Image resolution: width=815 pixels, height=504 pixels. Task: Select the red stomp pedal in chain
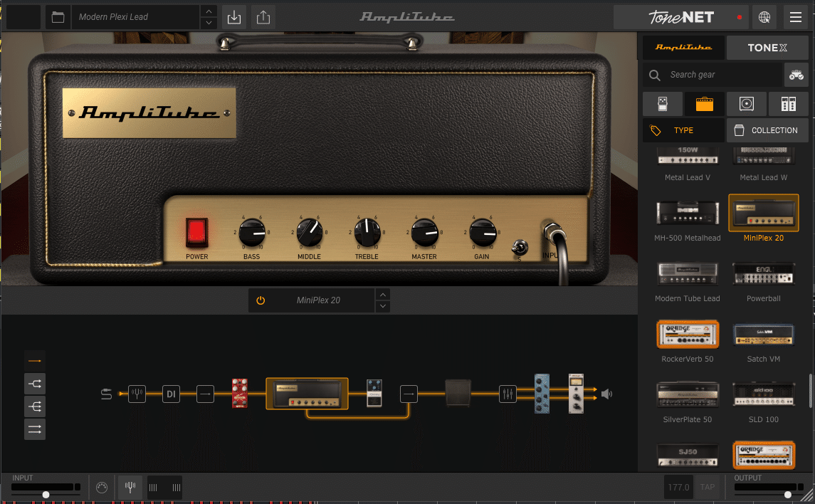click(240, 394)
